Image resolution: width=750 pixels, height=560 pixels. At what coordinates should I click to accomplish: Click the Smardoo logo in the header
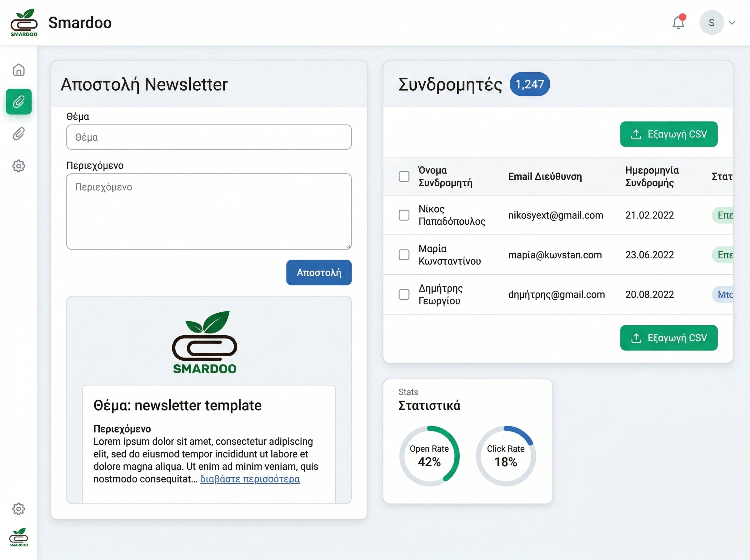(x=24, y=22)
